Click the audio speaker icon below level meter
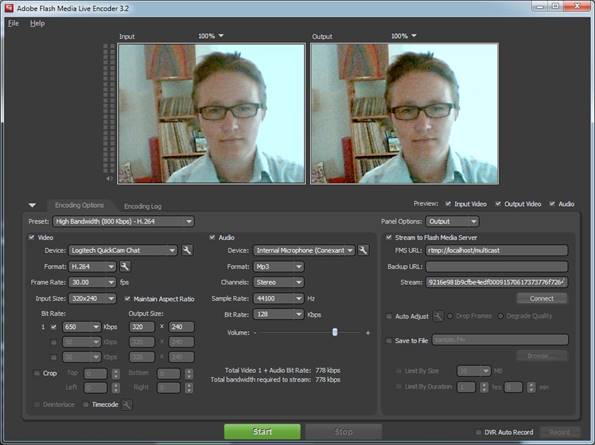The width and height of the screenshot is (595, 445). tap(109, 178)
